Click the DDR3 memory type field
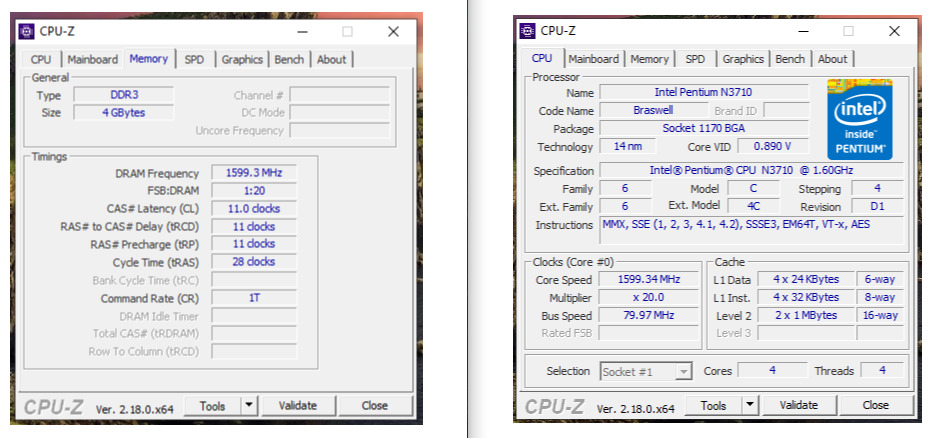Image resolution: width=937 pixels, height=438 pixels. (124, 95)
